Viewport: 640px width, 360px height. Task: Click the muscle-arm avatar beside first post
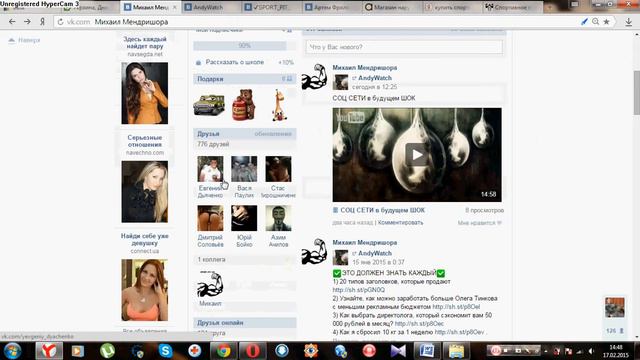314,77
